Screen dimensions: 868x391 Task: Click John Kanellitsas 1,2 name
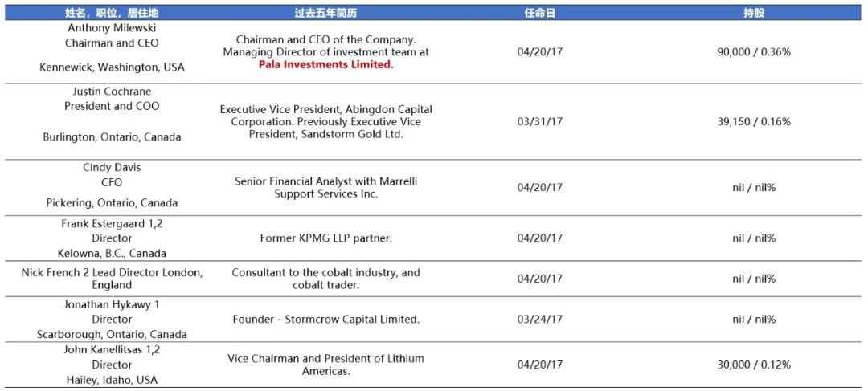pos(112,350)
